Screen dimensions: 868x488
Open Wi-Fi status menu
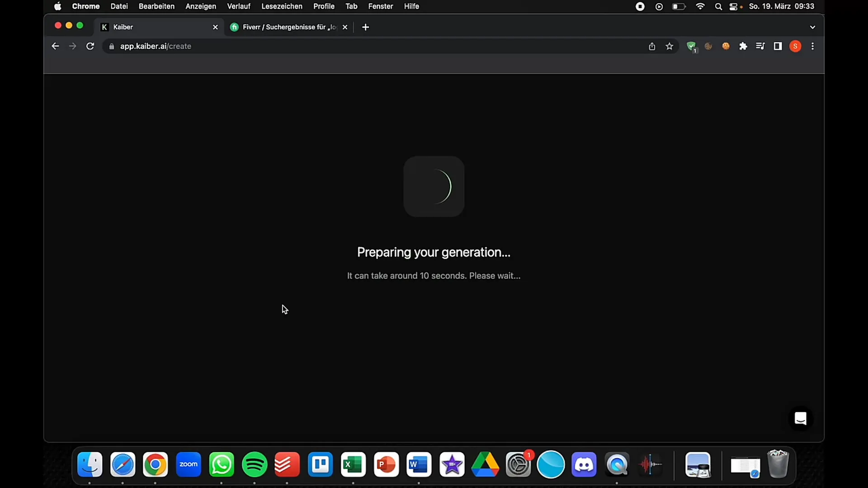click(x=700, y=6)
